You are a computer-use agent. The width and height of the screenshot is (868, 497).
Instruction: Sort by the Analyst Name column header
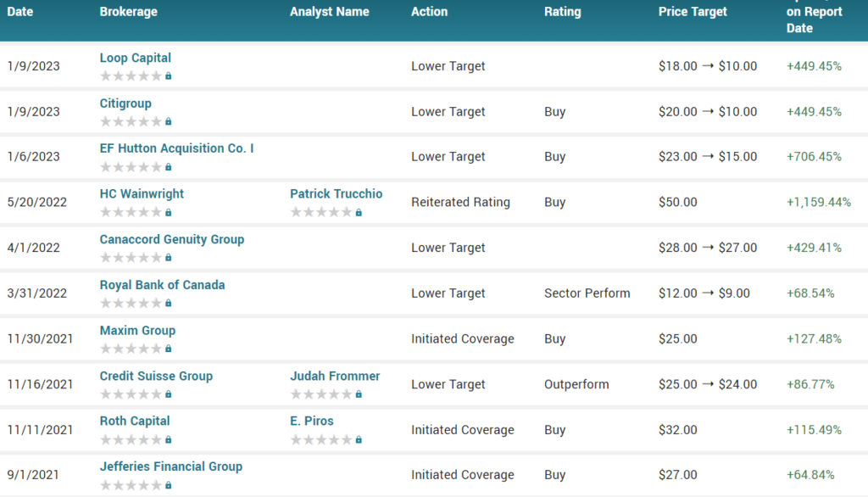coord(330,12)
